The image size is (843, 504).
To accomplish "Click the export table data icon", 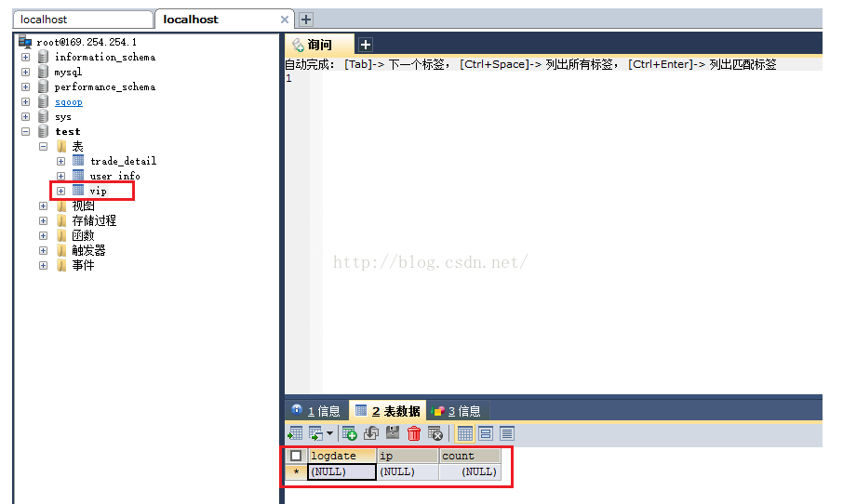I will pyautogui.click(x=295, y=433).
